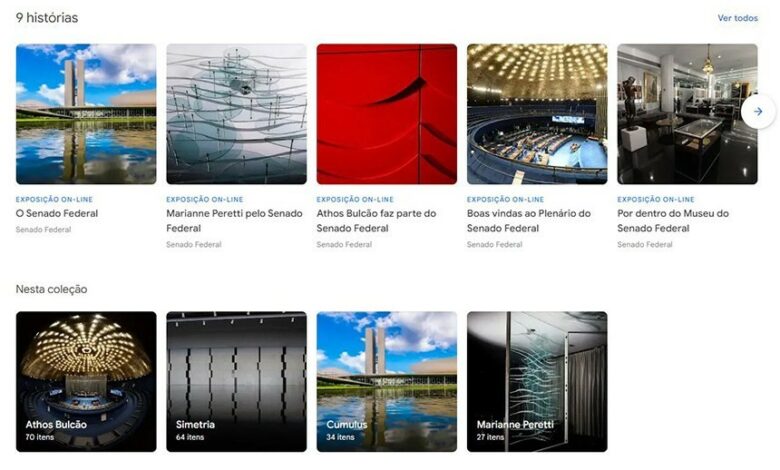The width and height of the screenshot is (780, 470).
Task: Click 'Boas vindas ao Plenário' title
Action: [x=529, y=221]
